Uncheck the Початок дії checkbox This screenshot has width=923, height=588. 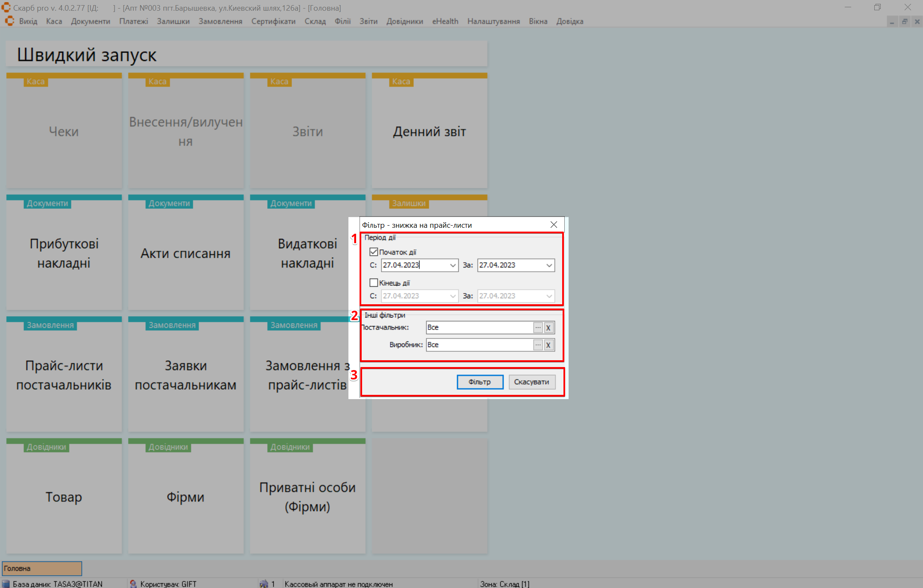click(x=374, y=252)
